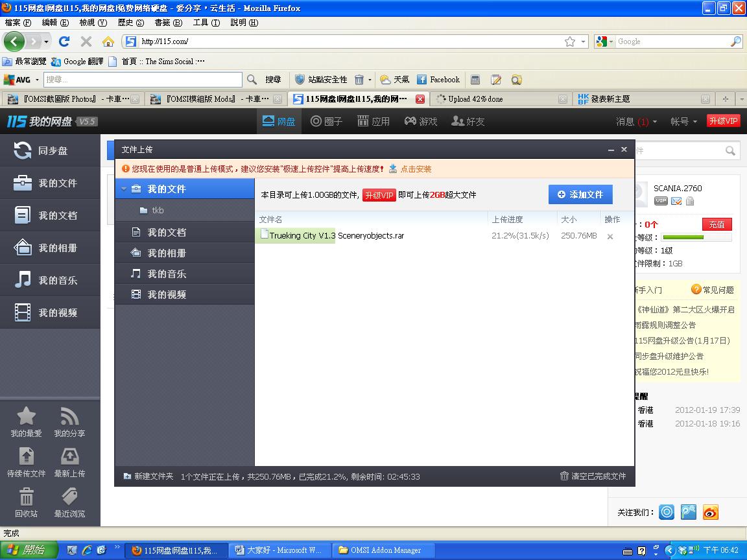Open the 開始 Start menu
Viewport: 747px width, 560px height.
pos(29,550)
